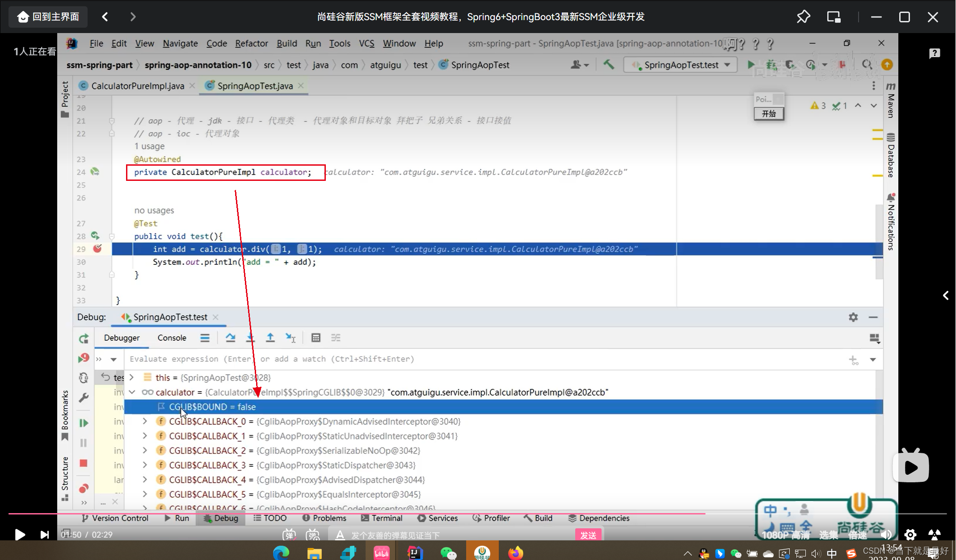
Task: Click the Step Out arrow icon
Action: (x=270, y=338)
